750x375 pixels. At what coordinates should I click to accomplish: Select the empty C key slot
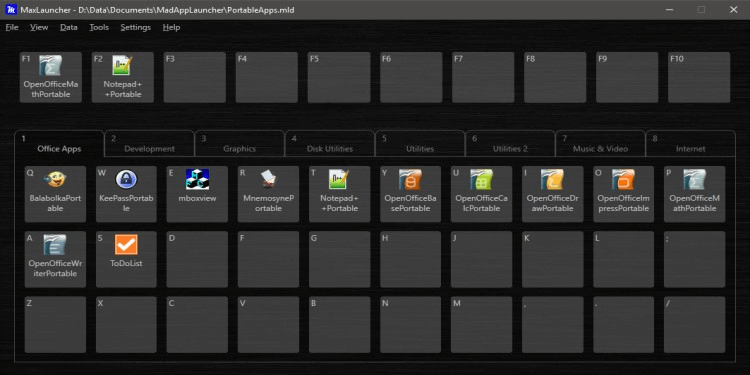tap(197, 325)
